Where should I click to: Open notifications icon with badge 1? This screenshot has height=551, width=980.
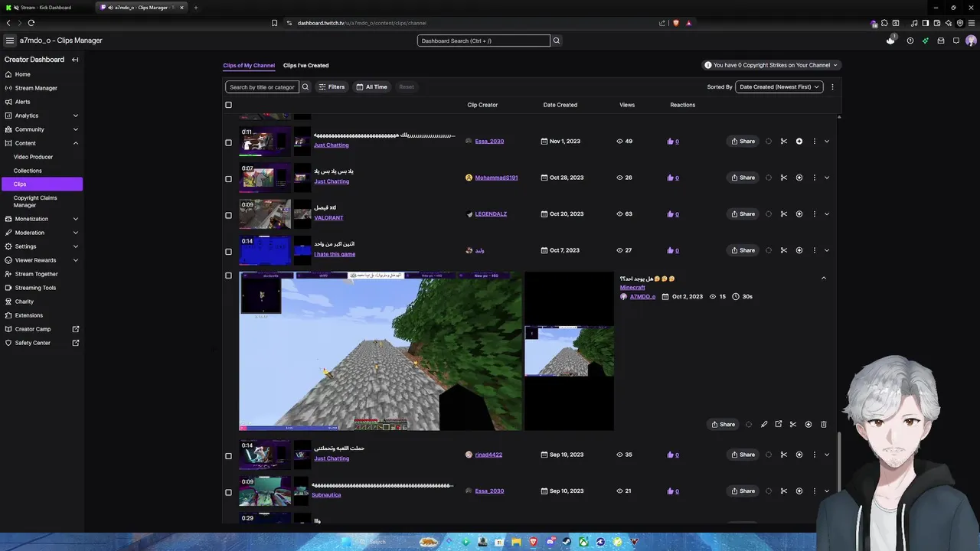[890, 40]
